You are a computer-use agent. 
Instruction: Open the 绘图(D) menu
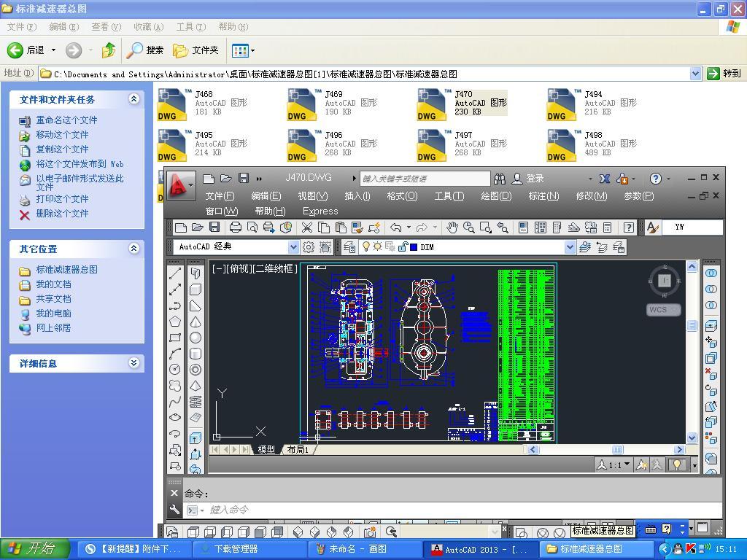pyautogui.click(x=495, y=195)
